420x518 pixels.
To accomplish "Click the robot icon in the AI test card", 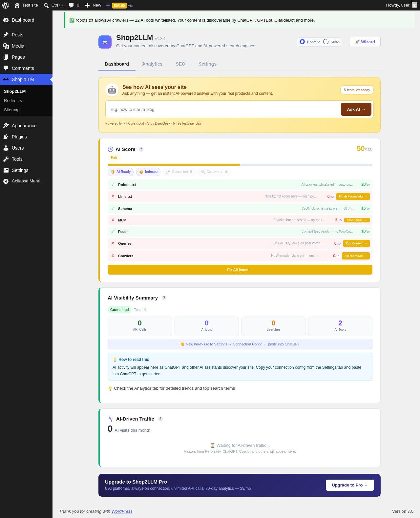I will (x=112, y=90).
